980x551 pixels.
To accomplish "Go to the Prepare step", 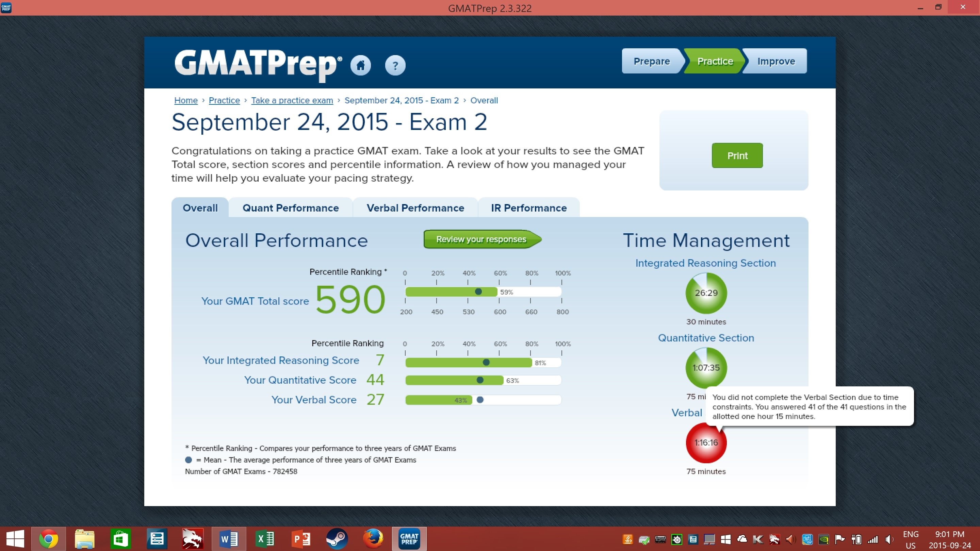I will point(651,61).
